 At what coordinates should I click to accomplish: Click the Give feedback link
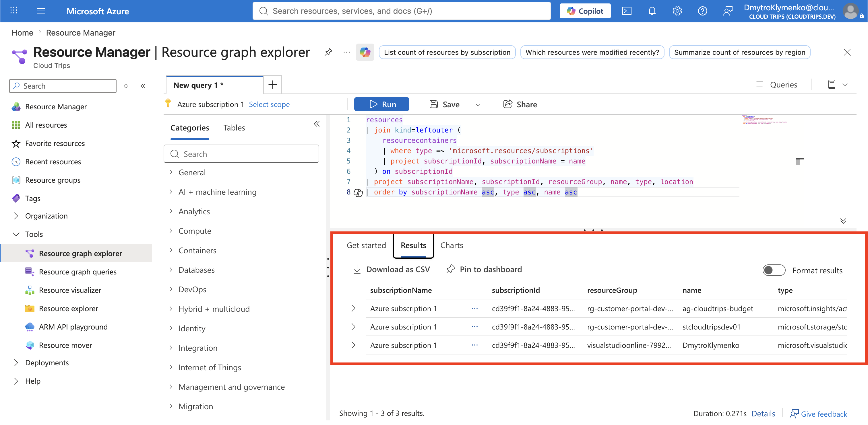tap(818, 414)
